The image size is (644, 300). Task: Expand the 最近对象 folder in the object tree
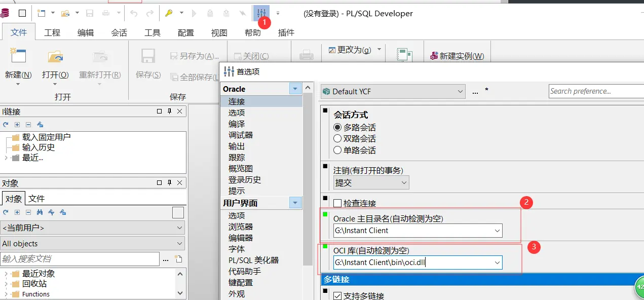tap(6, 274)
